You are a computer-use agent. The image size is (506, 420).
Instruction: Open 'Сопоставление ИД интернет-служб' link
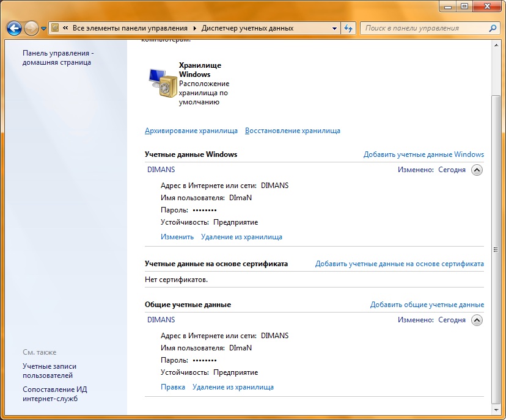point(55,394)
